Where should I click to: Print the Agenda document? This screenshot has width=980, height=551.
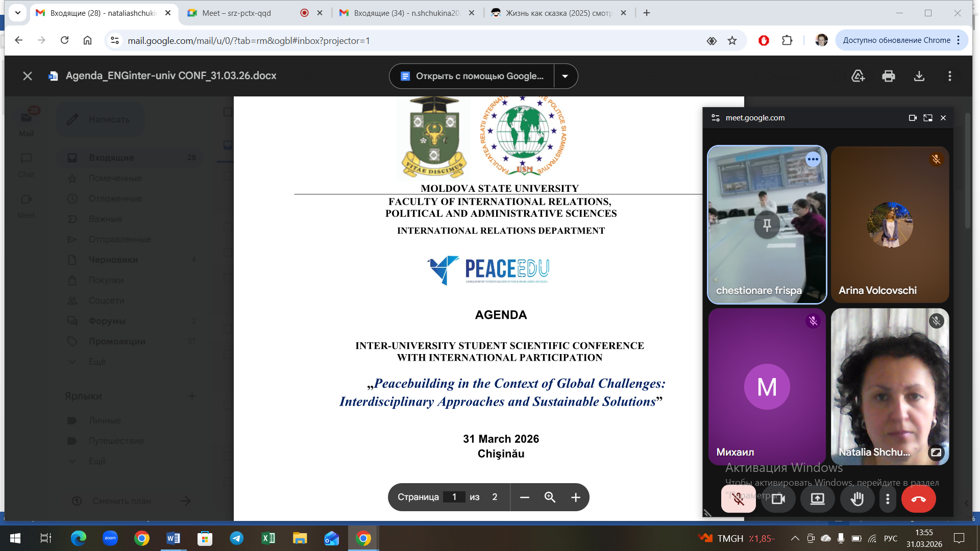tap(888, 76)
